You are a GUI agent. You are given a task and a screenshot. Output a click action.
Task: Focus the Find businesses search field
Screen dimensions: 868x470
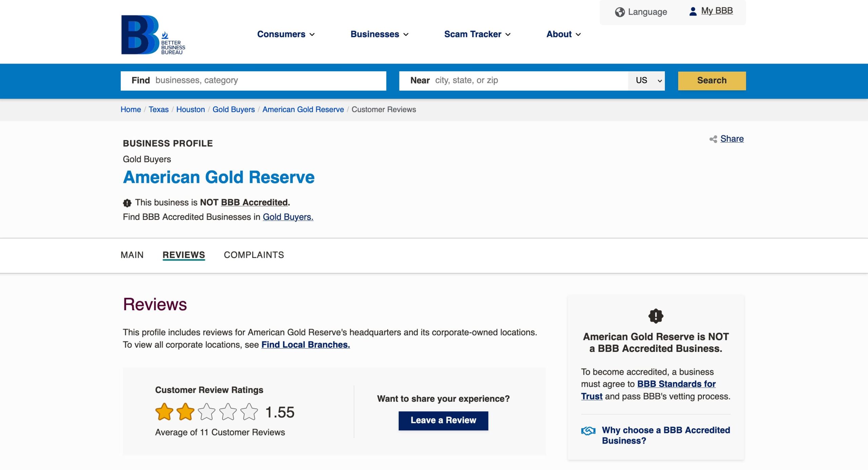tap(253, 81)
